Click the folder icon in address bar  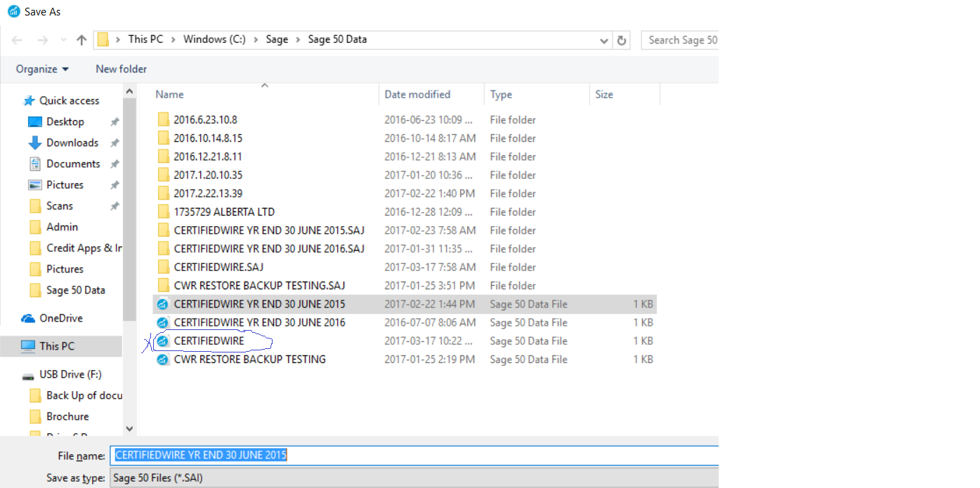point(103,39)
